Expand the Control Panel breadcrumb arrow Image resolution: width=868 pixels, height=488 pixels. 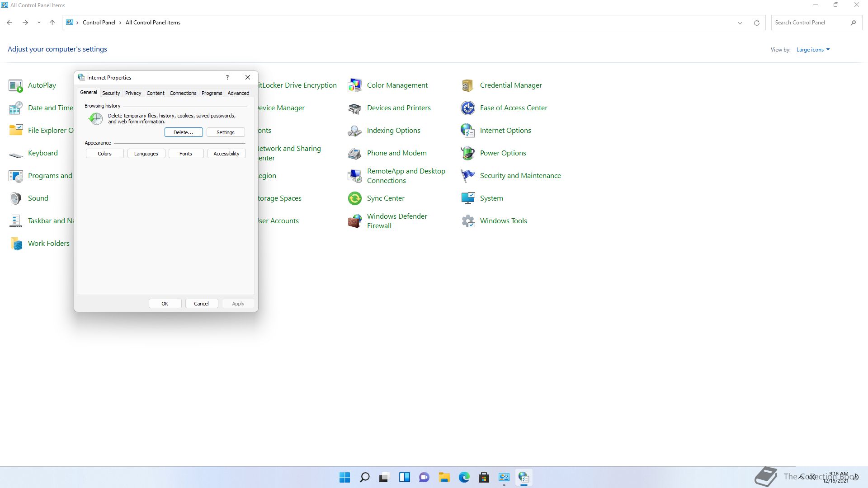[x=120, y=23]
